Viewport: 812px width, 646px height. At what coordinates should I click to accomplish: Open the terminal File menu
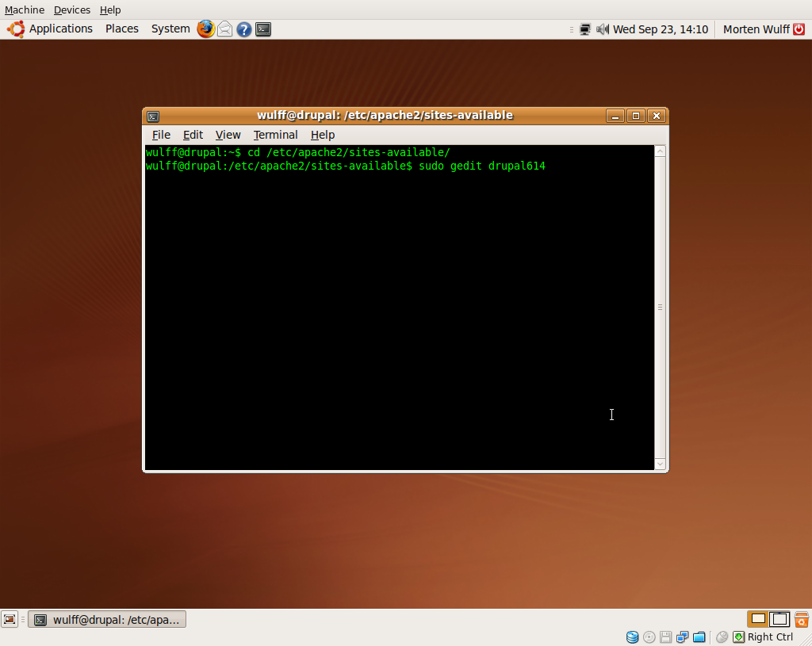pyautogui.click(x=161, y=135)
